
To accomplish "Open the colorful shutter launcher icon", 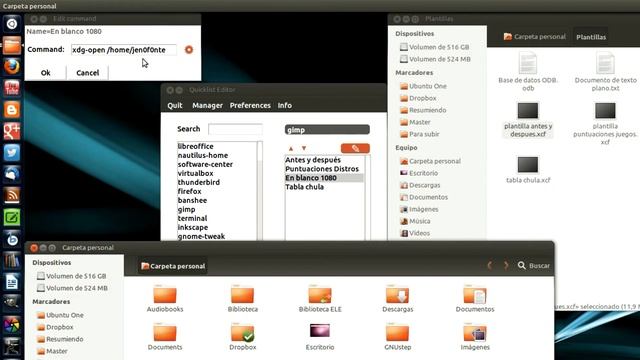I will pyautogui.click(x=12, y=325).
